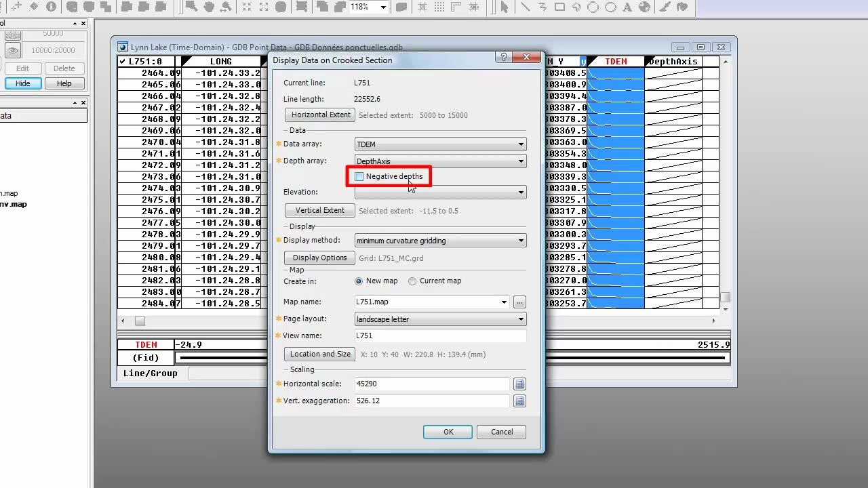Click the Hide button in left panel
868x488 pixels.
(x=23, y=83)
